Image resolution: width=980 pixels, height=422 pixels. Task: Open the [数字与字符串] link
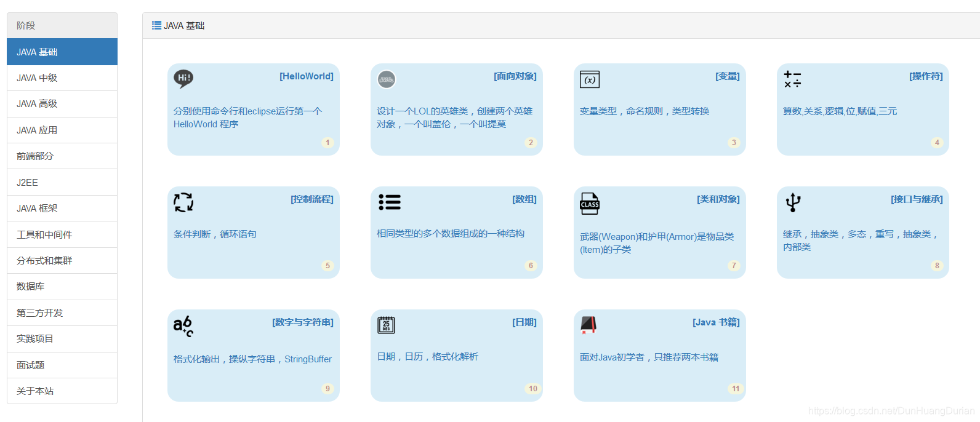pos(303,322)
